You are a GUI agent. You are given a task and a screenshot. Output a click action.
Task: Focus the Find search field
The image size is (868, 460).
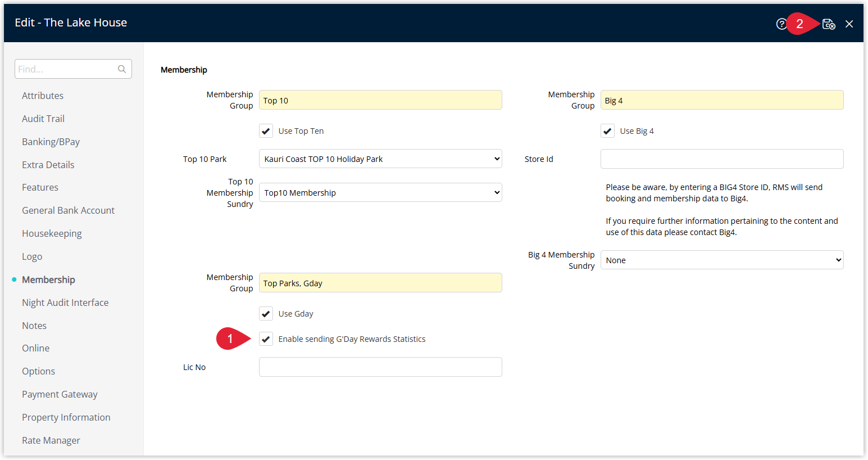(73, 69)
